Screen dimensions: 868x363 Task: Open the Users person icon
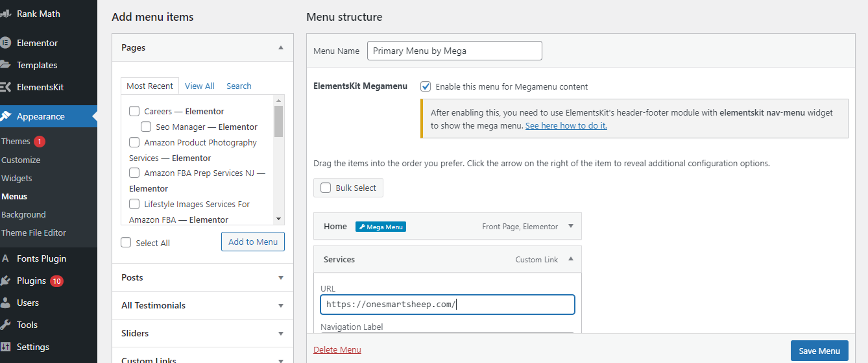pos(5,303)
